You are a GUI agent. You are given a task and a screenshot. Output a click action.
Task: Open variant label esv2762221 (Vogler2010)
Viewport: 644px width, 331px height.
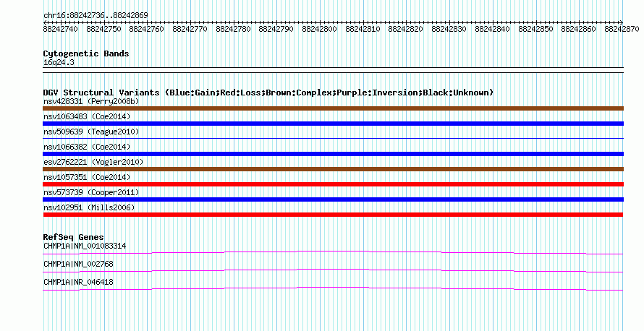pyautogui.click(x=93, y=162)
